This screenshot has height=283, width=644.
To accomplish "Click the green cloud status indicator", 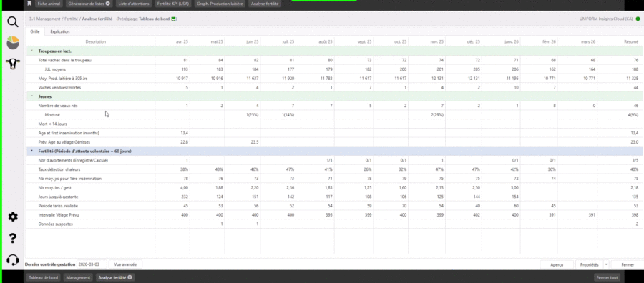I will tap(638, 19).
